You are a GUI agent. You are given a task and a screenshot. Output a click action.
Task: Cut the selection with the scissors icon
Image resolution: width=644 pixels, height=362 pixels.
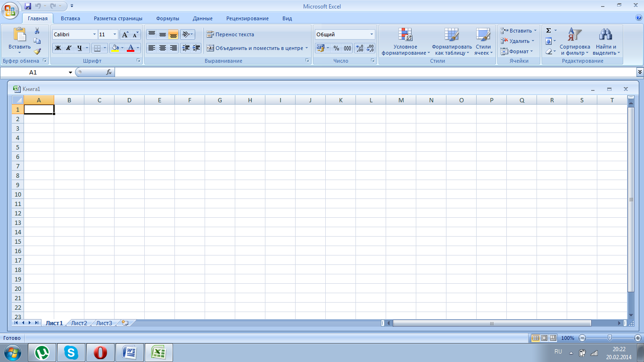point(37,31)
